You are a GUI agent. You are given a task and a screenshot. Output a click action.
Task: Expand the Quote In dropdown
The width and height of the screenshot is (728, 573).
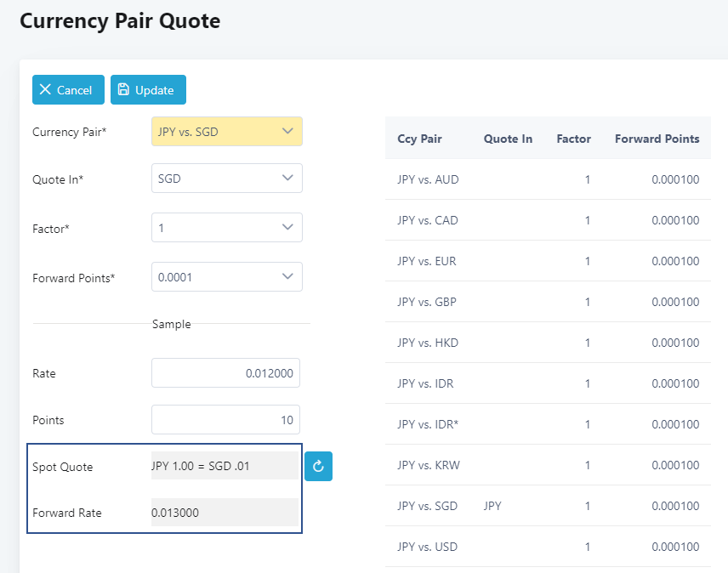point(226,179)
